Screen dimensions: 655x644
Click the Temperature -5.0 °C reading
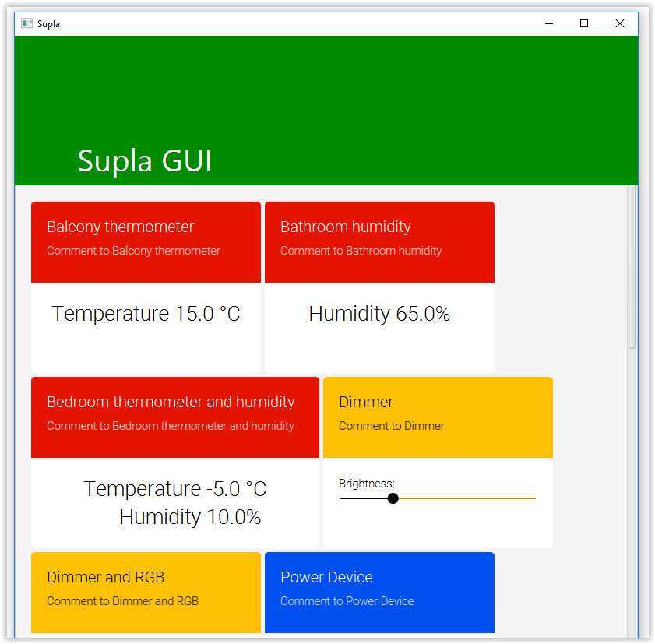(x=175, y=488)
